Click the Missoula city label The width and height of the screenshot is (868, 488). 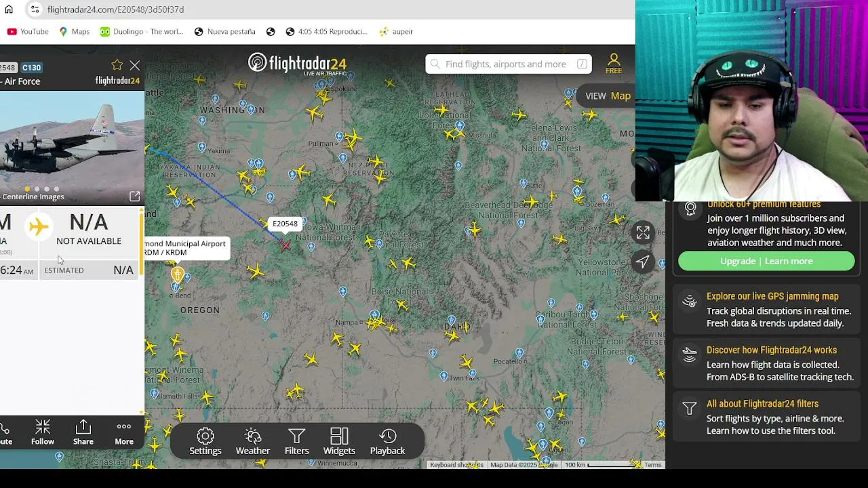[483, 136]
